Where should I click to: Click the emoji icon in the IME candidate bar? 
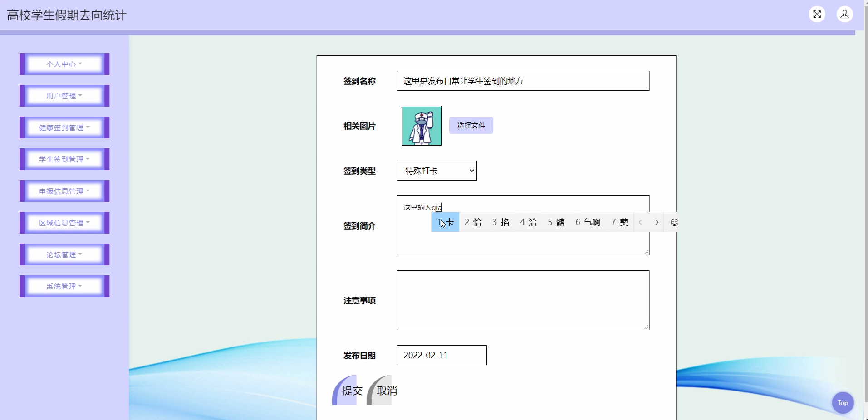coord(674,222)
